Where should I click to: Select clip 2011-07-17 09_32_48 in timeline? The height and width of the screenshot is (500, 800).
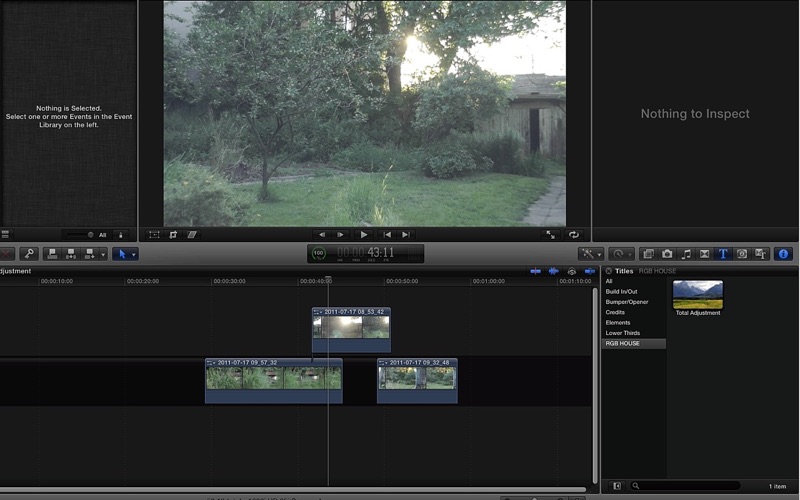click(x=417, y=381)
